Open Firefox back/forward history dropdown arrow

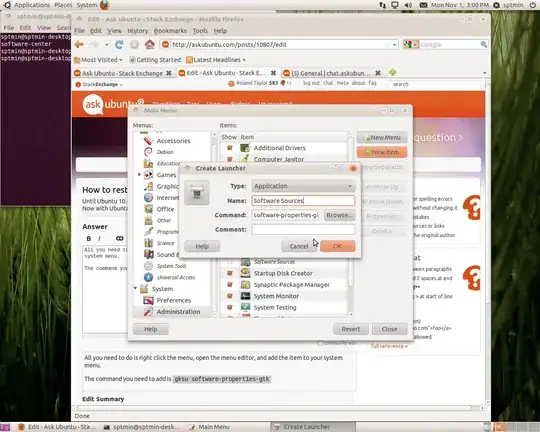pyautogui.click(x=107, y=44)
